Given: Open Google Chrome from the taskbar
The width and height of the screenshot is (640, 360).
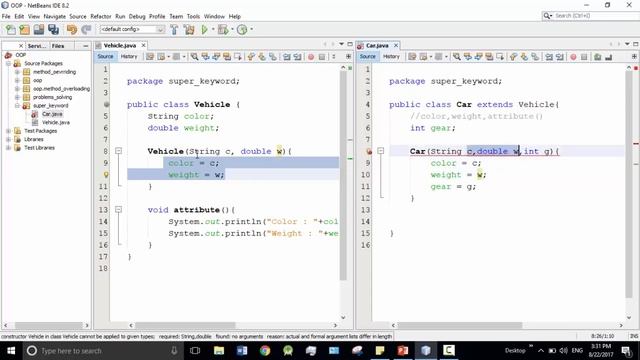Looking at the screenshot, I should coord(265,350).
